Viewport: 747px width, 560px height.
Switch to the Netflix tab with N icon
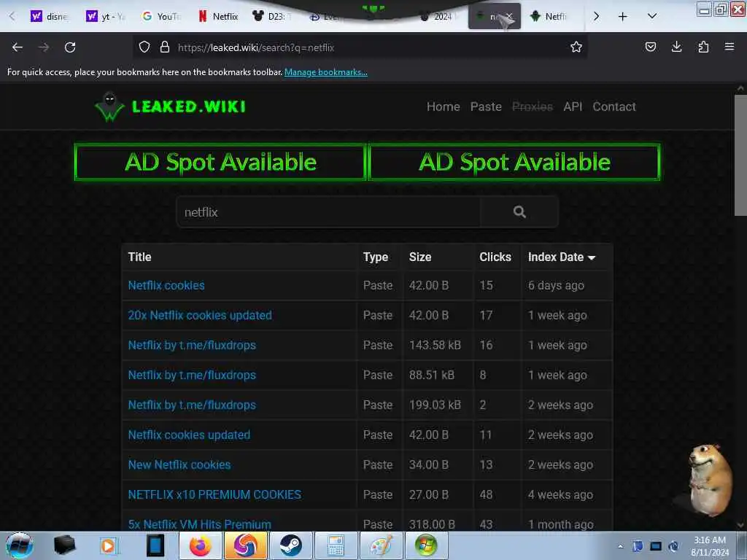pos(218,17)
